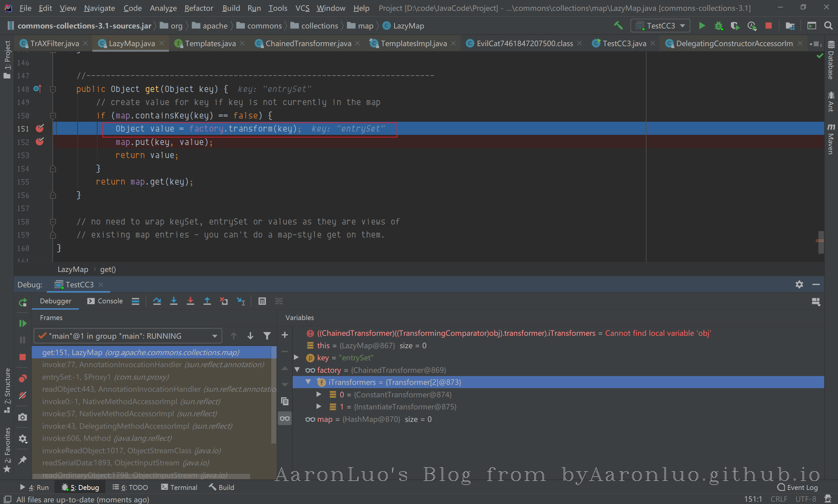The width and height of the screenshot is (838, 504).
Task: Click the Mute Breakpoints icon
Action: tap(23, 395)
